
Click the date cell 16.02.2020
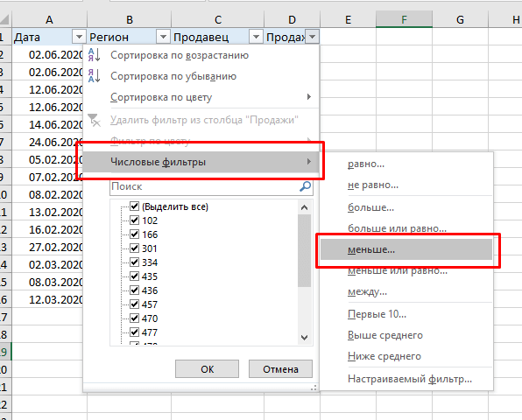47,229
